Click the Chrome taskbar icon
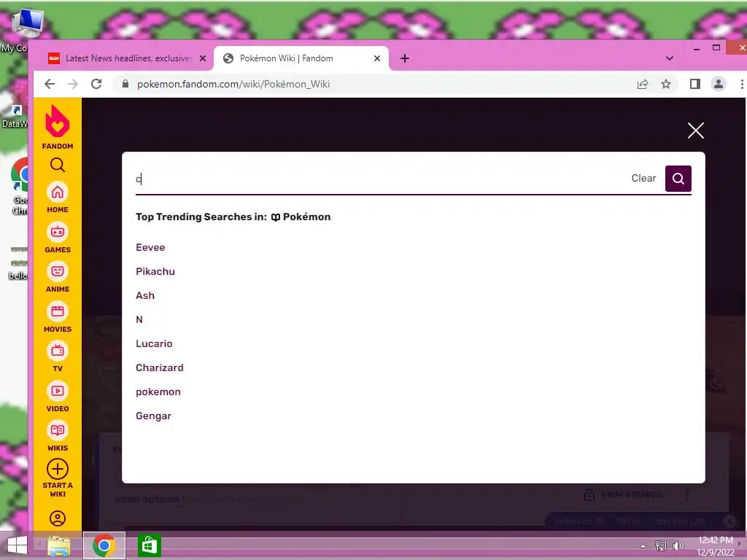747x560 pixels. click(104, 545)
